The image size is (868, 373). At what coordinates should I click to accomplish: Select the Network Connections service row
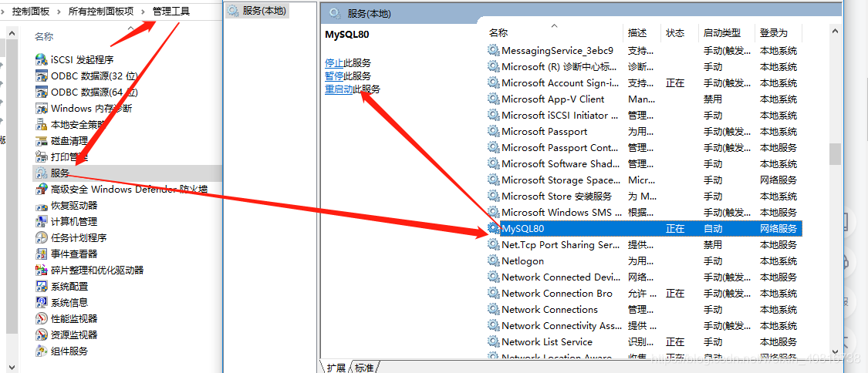(644, 310)
